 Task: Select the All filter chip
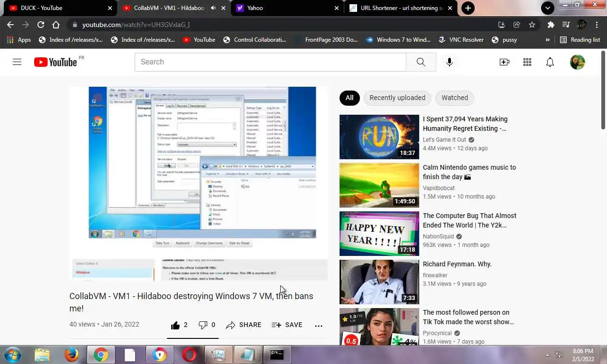coord(349,98)
